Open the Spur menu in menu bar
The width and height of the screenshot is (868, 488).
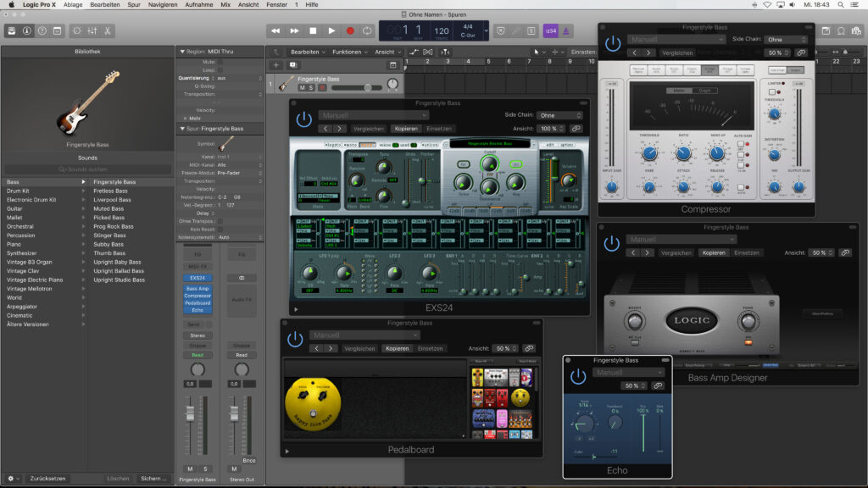(134, 4)
